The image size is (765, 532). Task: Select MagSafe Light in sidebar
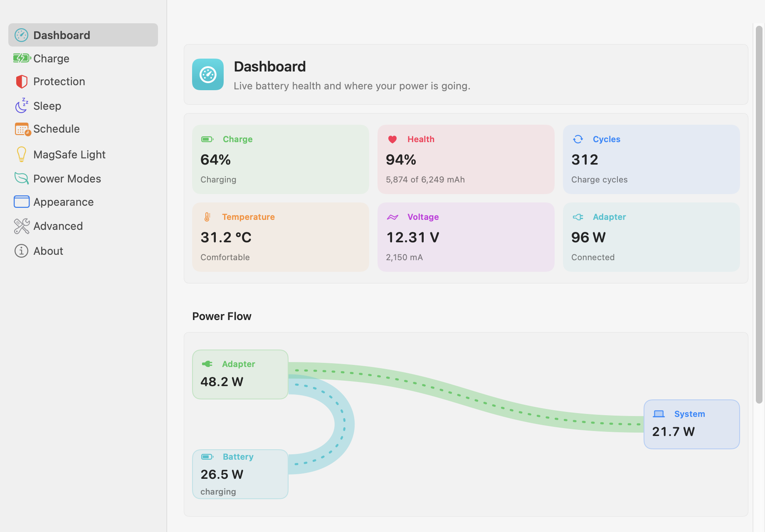83,154
